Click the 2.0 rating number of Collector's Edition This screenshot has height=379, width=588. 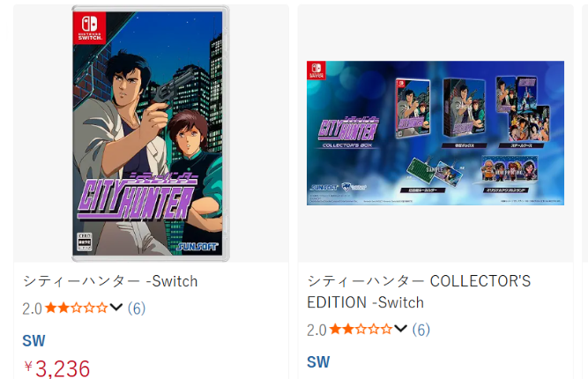pyautogui.click(x=316, y=330)
